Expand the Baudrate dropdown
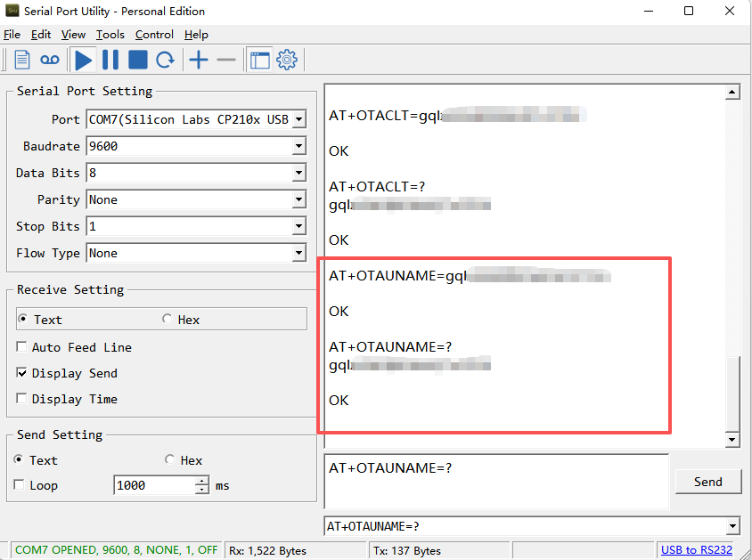Image resolution: width=752 pixels, height=560 pixels. (x=298, y=146)
